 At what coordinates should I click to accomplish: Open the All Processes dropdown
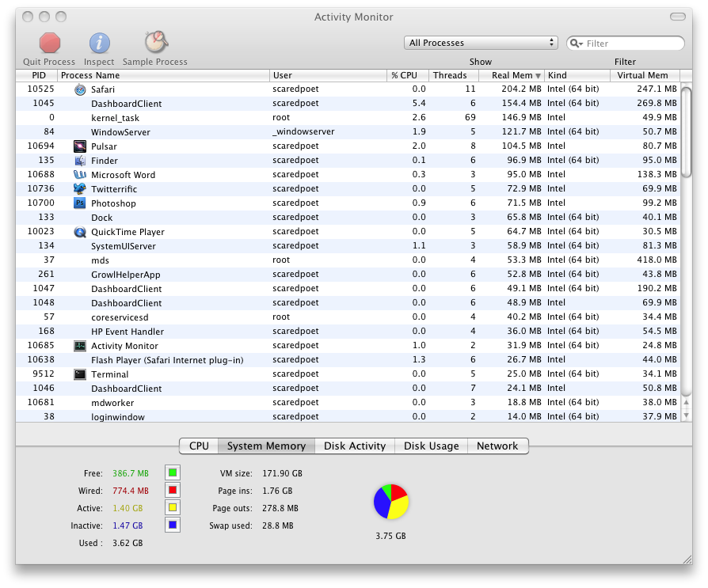pyautogui.click(x=481, y=43)
